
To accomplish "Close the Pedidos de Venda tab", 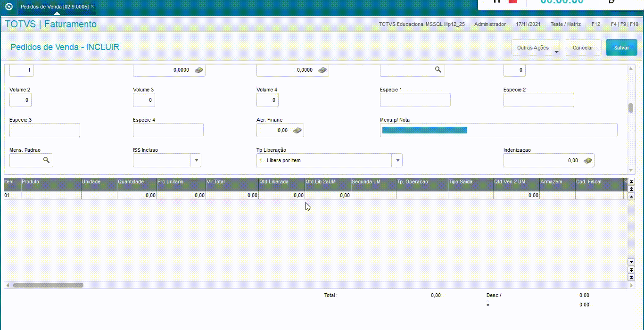I will [x=92, y=7].
